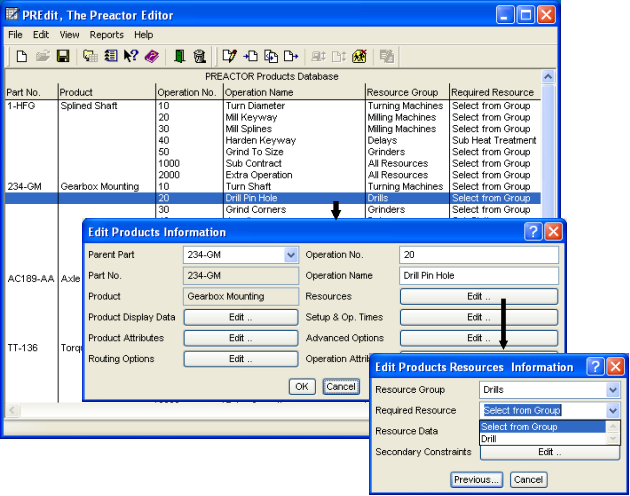Click the green exit door icon
Screen dimensions: 630x496
click(x=179, y=56)
